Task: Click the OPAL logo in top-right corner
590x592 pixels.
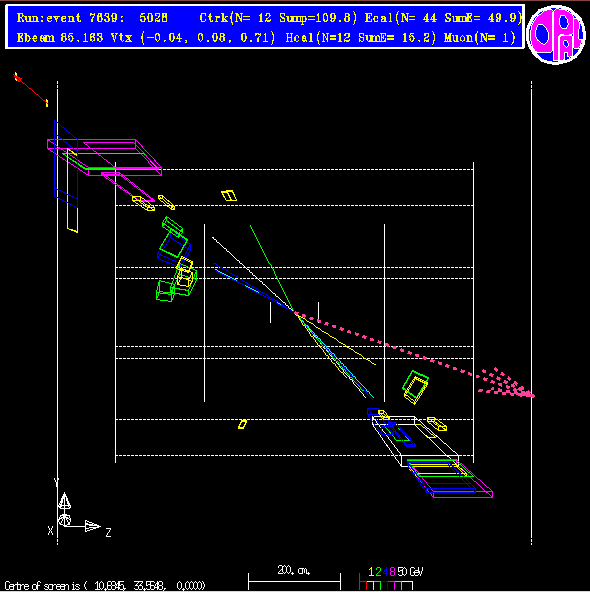Action: coord(556,34)
